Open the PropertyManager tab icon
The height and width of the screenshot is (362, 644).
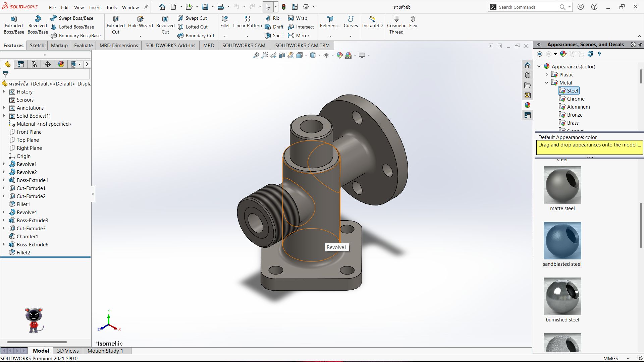pyautogui.click(x=21, y=64)
